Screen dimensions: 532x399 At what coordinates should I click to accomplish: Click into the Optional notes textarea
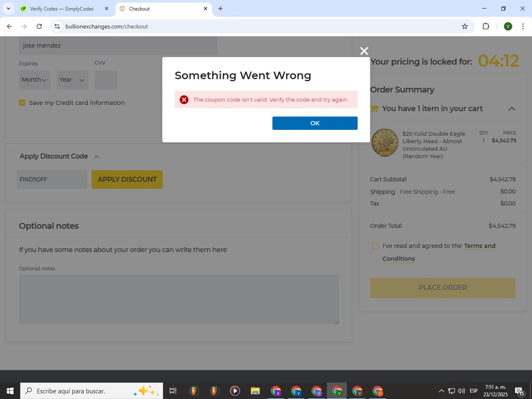coord(179,299)
